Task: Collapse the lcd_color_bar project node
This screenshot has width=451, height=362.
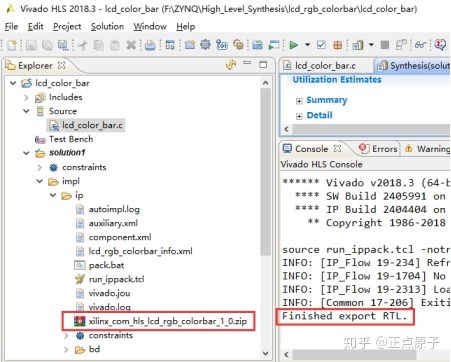Action: click(x=13, y=83)
